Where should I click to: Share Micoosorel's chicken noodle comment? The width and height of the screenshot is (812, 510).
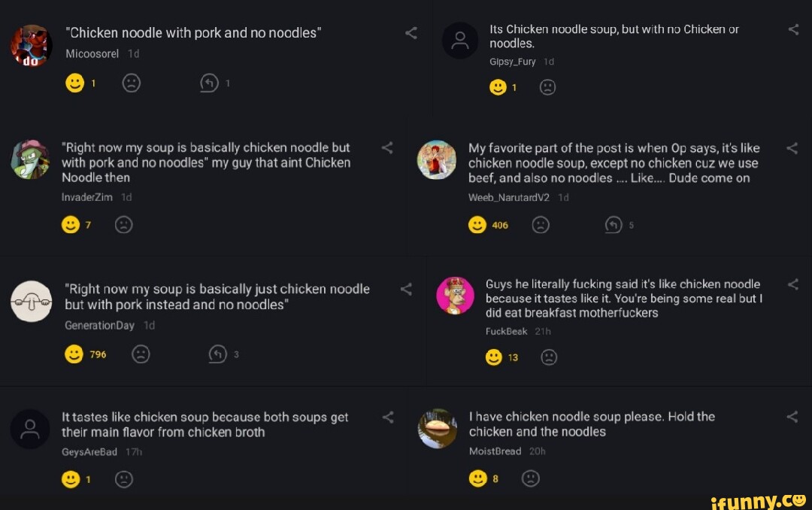411,33
